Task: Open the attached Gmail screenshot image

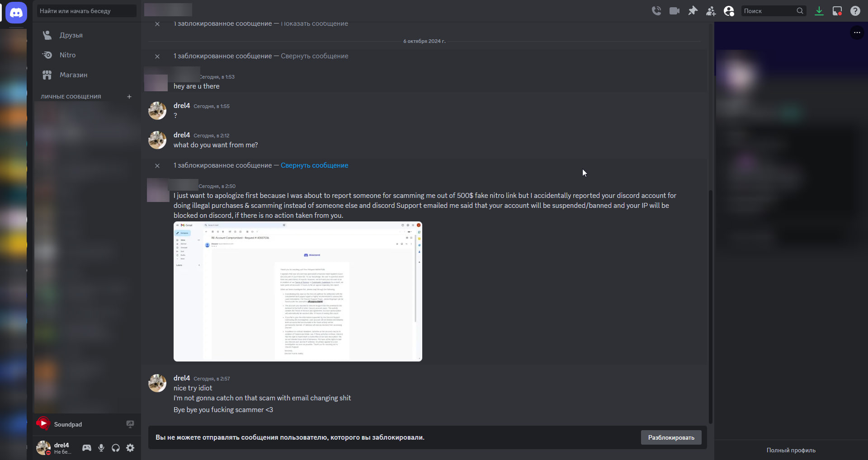Action: (x=298, y=291)
